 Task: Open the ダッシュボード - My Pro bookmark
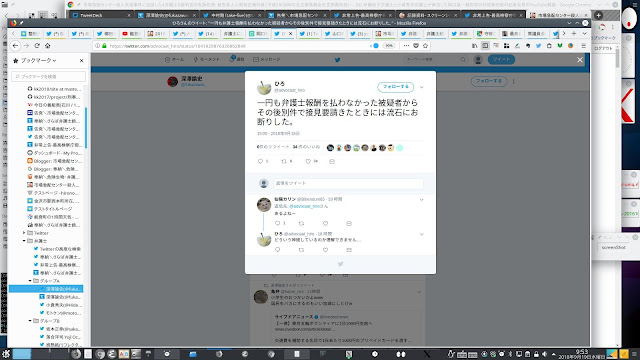[x=55, y=153]
